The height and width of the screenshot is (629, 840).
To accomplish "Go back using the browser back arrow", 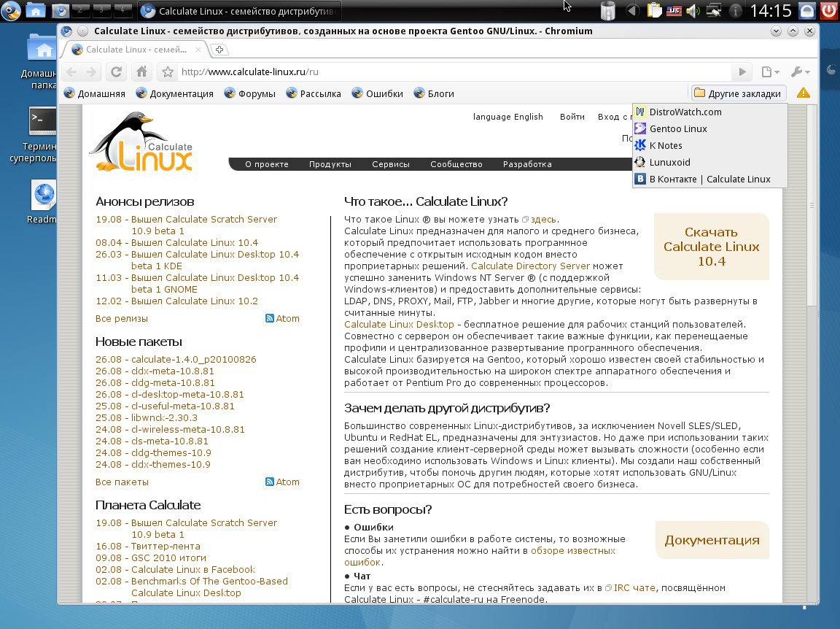I will click(71, 72).
